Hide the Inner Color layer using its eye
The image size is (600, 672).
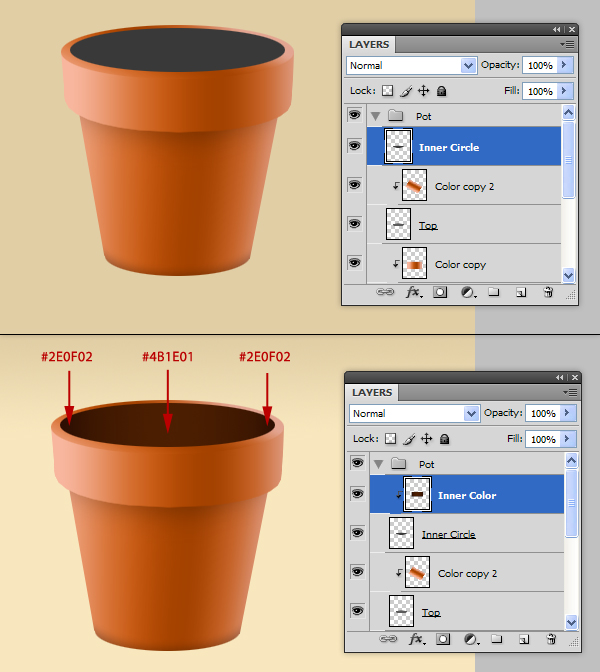tap(357, 494)
